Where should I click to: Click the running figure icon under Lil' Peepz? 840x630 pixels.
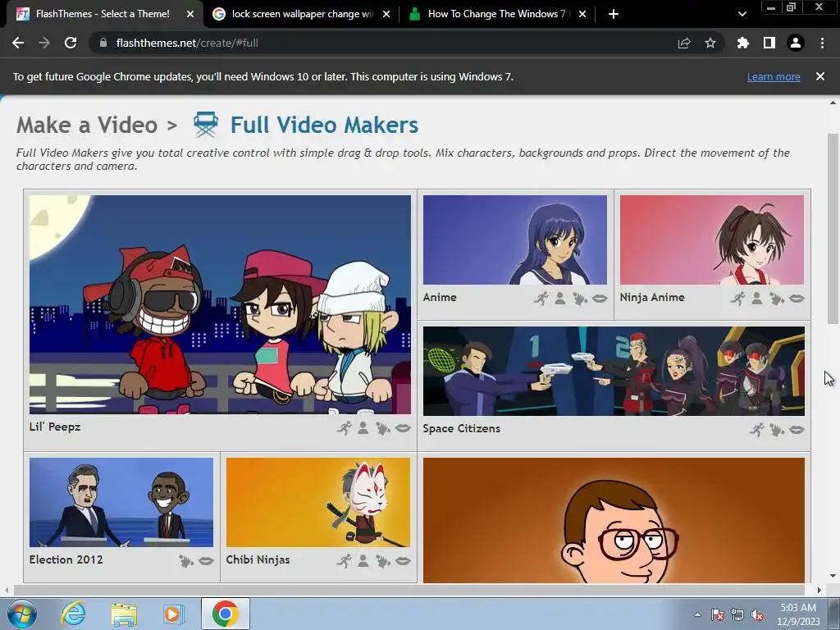(345, 428)
